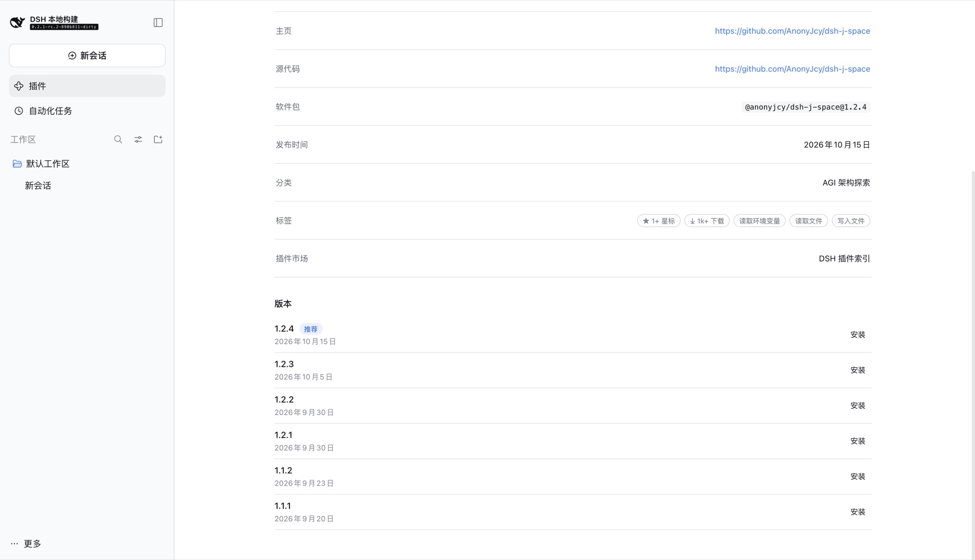Install version 1.2.4

pyautogui.click(x=857, y=335)
